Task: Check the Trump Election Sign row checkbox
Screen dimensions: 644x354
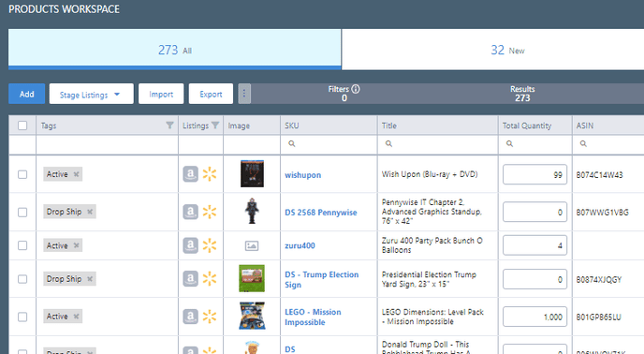Action: pos(22,279)
